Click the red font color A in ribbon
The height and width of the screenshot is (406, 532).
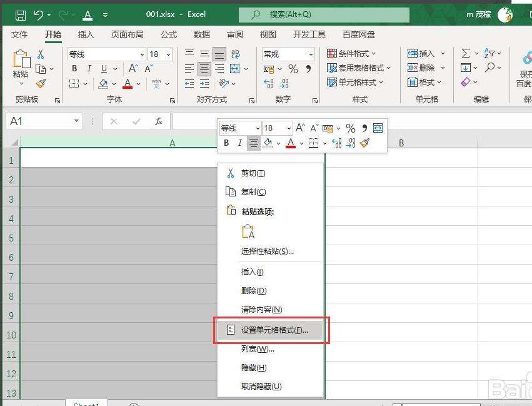[x=128, y=84]
